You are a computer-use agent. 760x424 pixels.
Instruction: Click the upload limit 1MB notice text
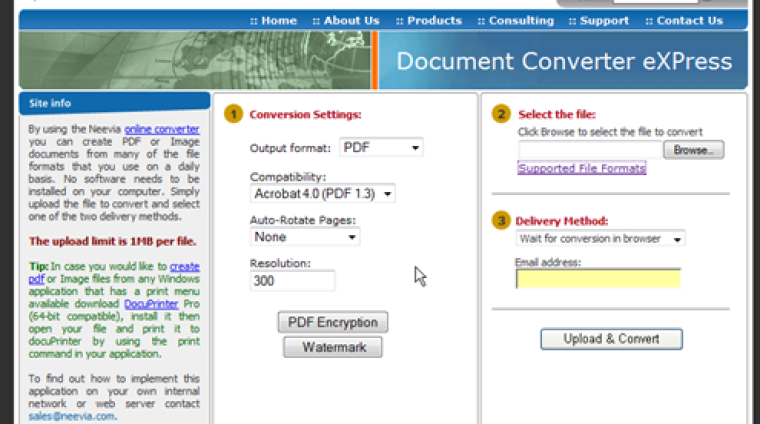[x=112, y=241]
